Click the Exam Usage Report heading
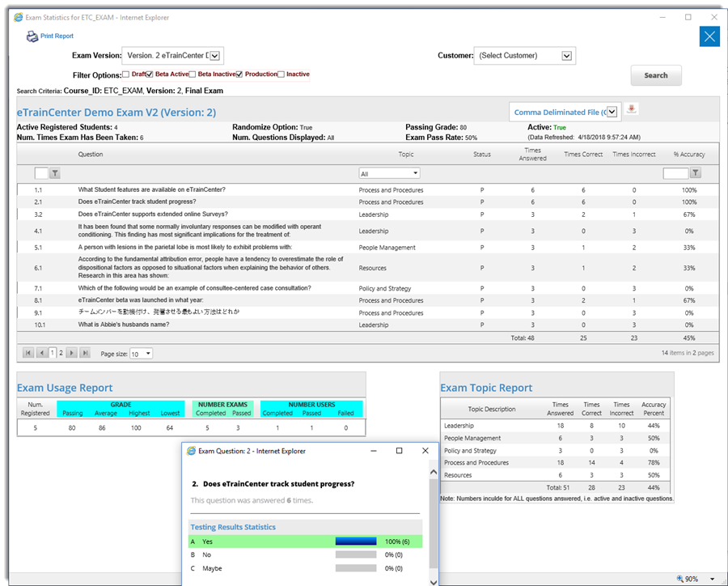728x586 pixels. pyautogui.click(x=65, y=388)
